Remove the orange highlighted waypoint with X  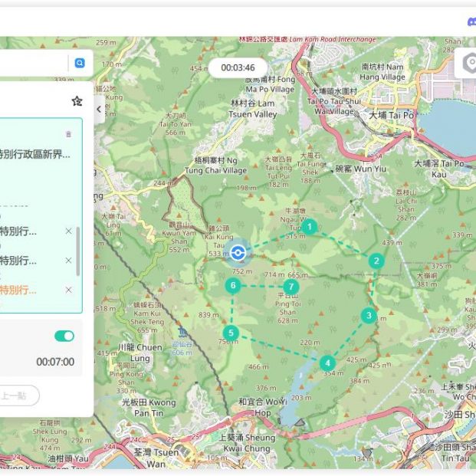click(x=68, y=290)
